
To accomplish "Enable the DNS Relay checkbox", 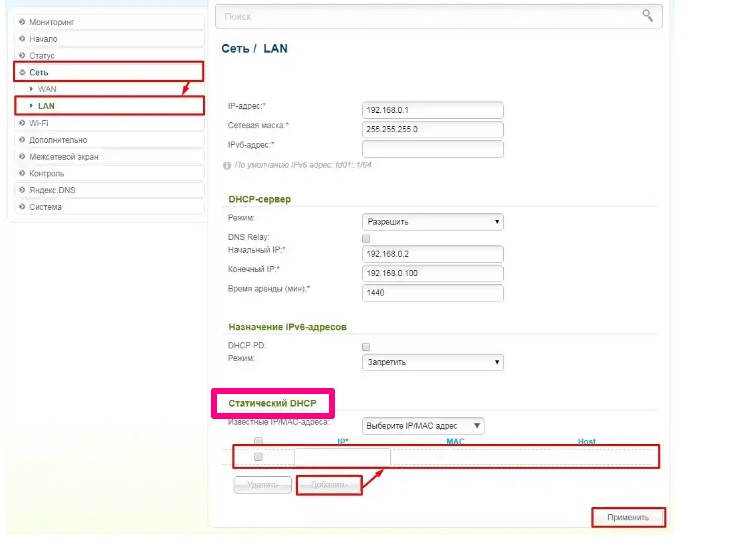I will [x=366, y=239].
